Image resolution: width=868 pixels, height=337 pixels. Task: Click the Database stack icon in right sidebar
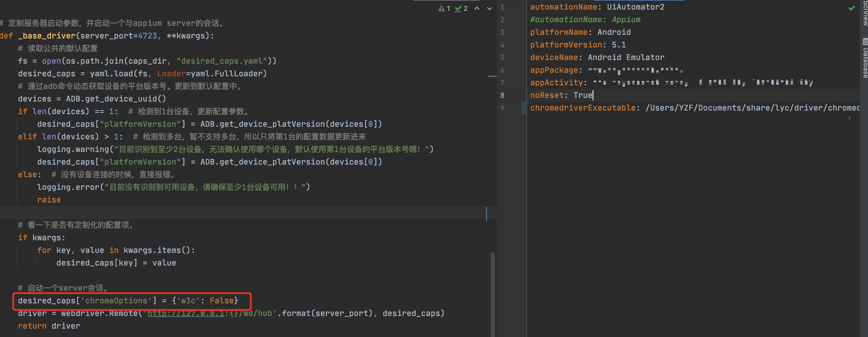pos(865,41)
